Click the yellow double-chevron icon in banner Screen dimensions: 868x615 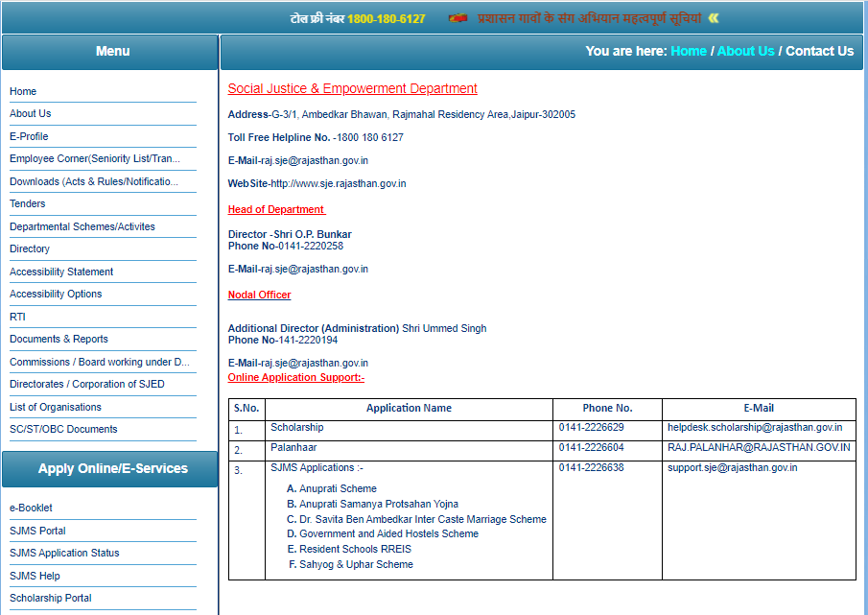click(714, 18)
